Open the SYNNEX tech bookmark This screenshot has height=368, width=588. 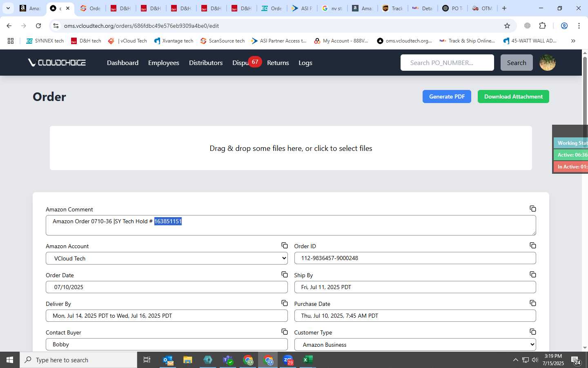(x=45, y=41)
